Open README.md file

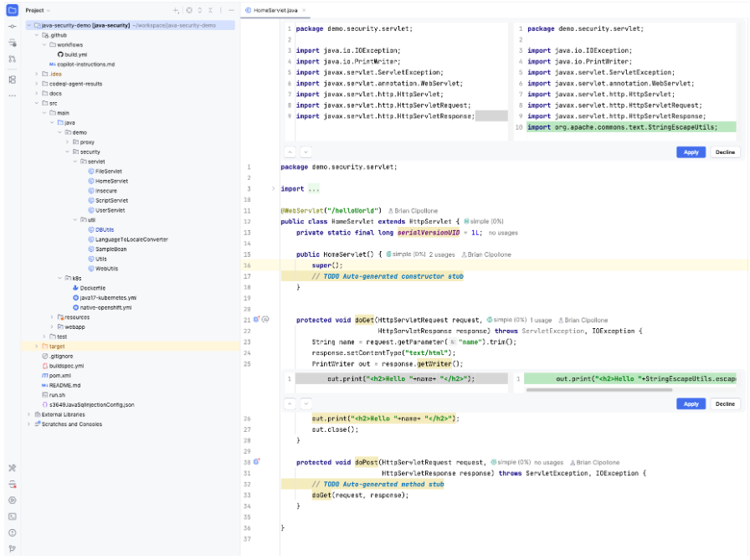click(x=62, y=385)
